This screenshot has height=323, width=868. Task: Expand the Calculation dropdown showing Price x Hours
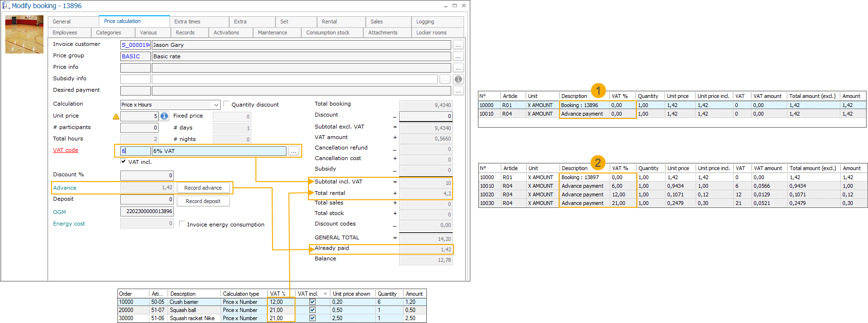(x=216, y=105)
